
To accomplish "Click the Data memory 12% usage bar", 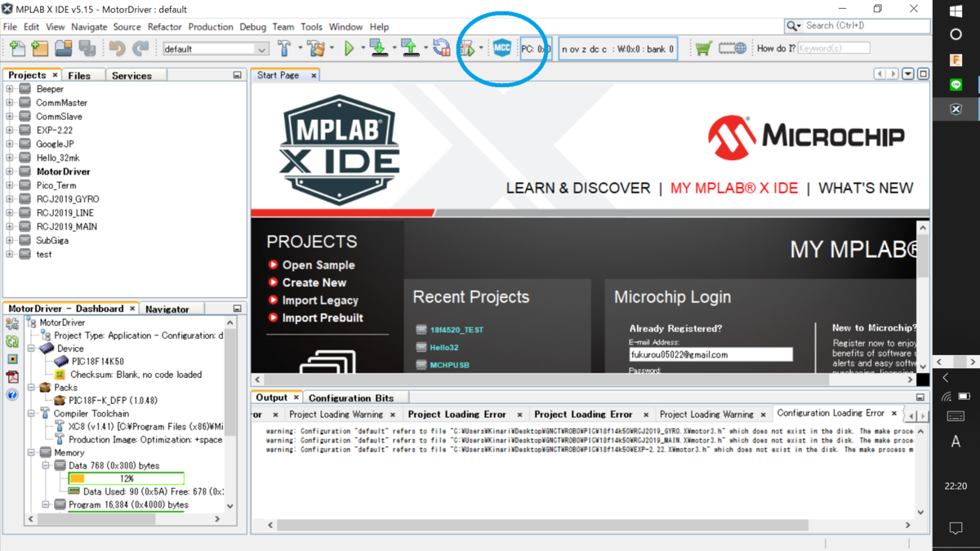I will tap(127, 478).
